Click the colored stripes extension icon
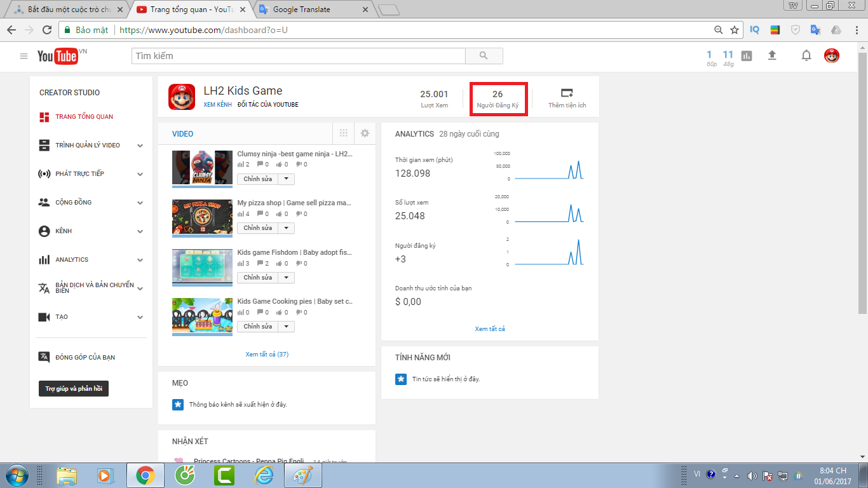 tap(775, 30)
